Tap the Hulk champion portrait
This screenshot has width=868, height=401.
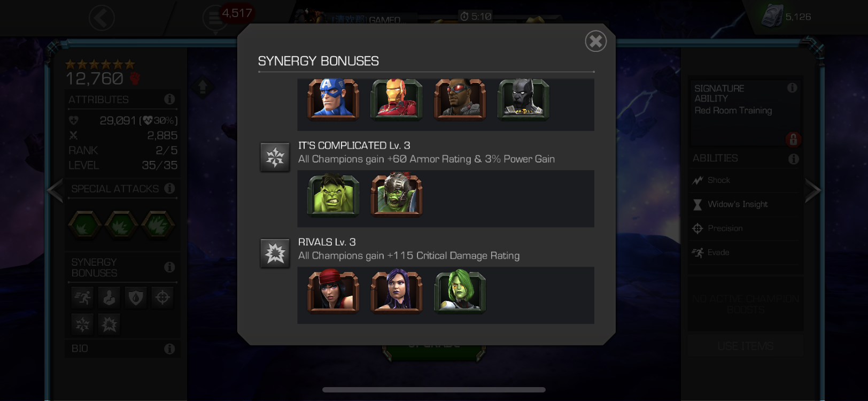[x=333, y=195]
